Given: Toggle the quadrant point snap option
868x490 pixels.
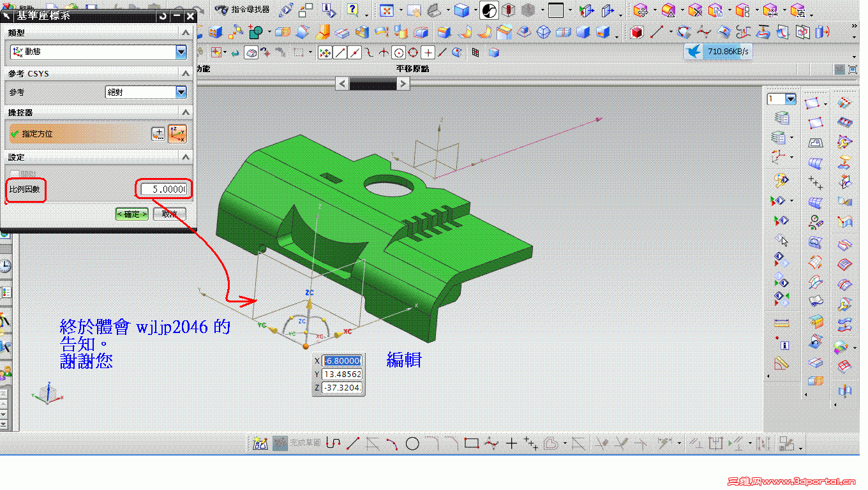Looking at the screenshot, I should [x=413, y=52].
